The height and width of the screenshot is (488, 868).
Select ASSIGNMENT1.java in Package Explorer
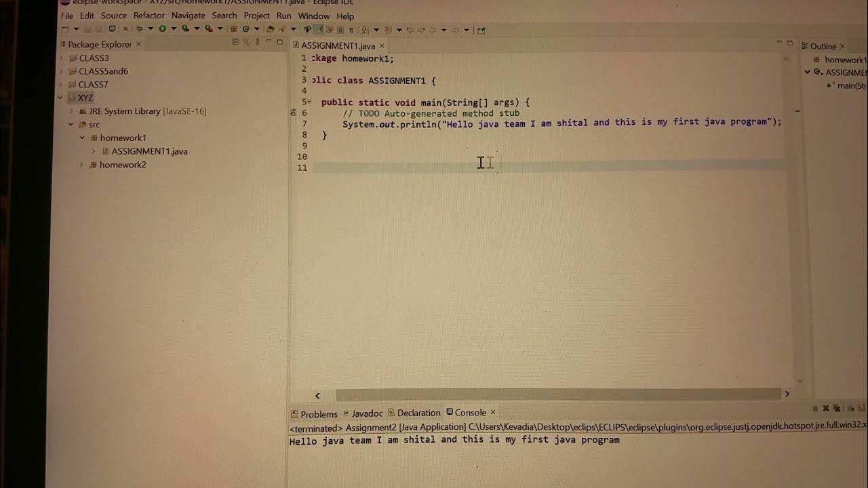[144, 151]
